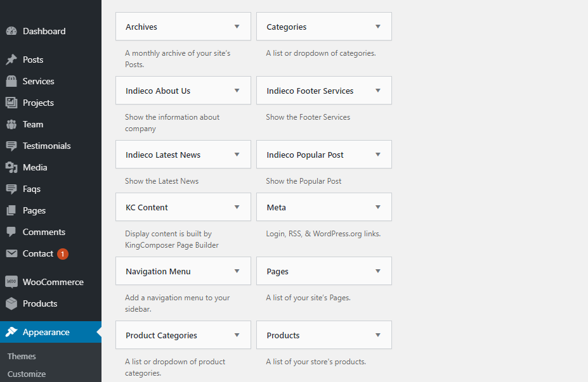Click the Appearance paintbrush icon
Image resolution: width=588 pixels, height=382 pixels.
pyautogui.click(x=11, y=332)
